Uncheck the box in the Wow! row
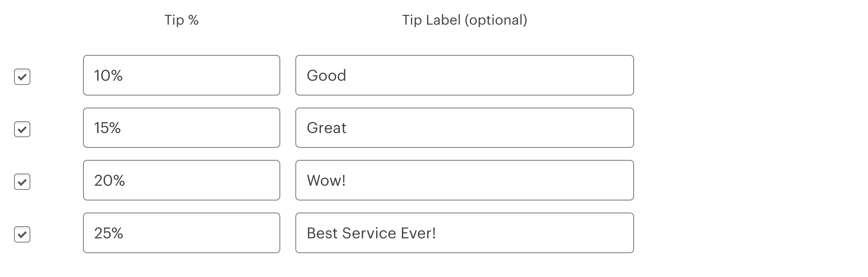 click(22, 182)
